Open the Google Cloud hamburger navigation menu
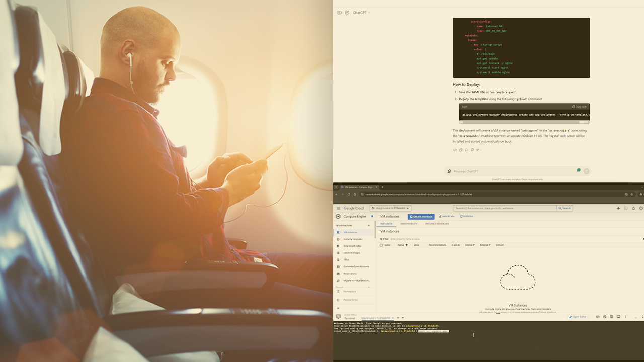This screenshot has height=362, width=644. coord(338,208)
